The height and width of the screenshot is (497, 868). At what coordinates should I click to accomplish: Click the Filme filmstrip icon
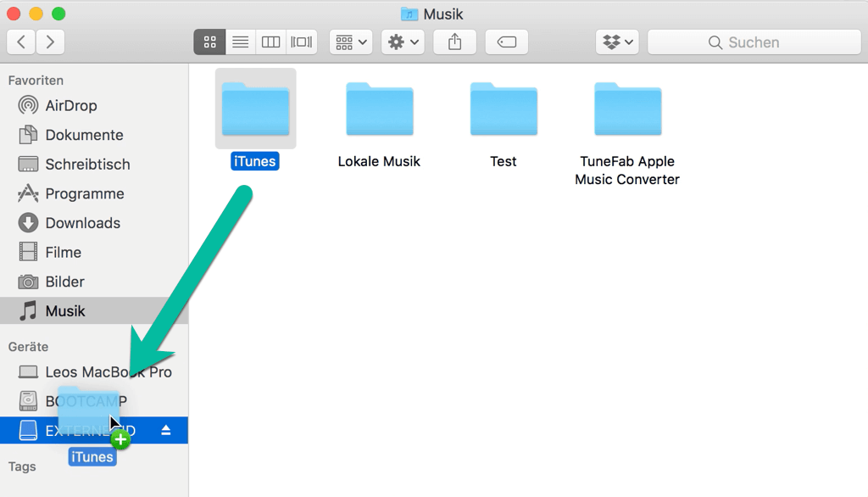pyautogui.click(x=28, y=252)
